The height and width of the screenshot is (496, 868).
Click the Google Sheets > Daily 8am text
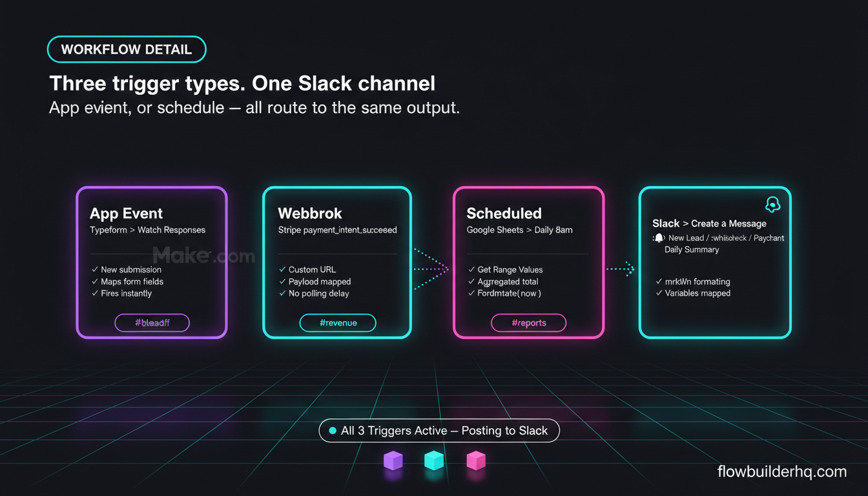tap(520, 230)
